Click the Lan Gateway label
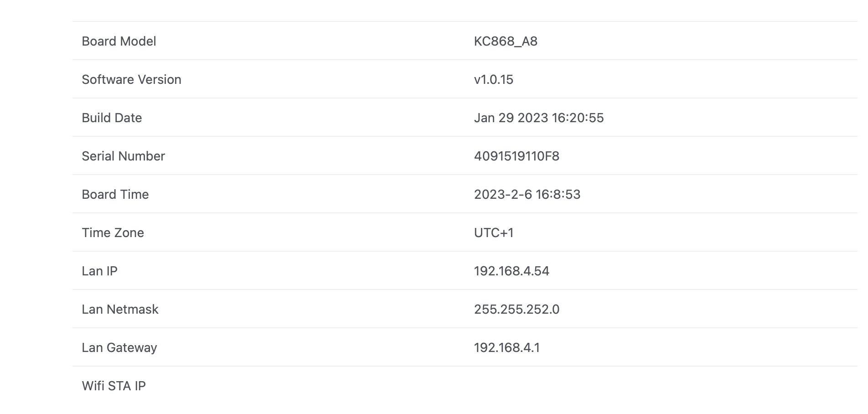The height and width of the screenshot is (414, 868). point(119,348)
